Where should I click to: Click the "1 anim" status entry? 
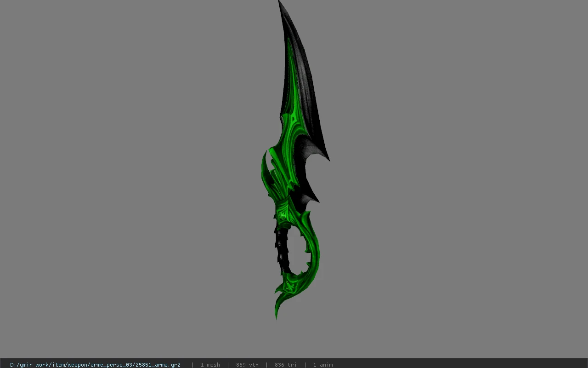click(323, 365)
